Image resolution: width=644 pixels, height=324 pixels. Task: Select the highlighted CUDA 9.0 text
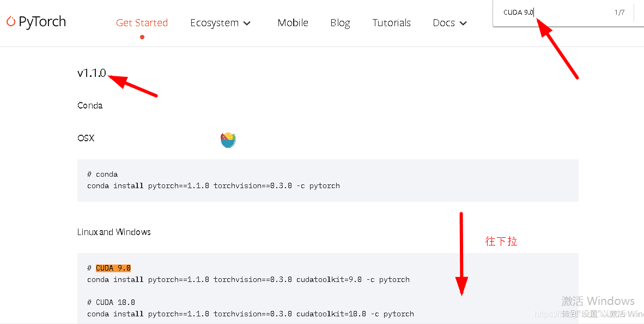click(x=113, y=268)
